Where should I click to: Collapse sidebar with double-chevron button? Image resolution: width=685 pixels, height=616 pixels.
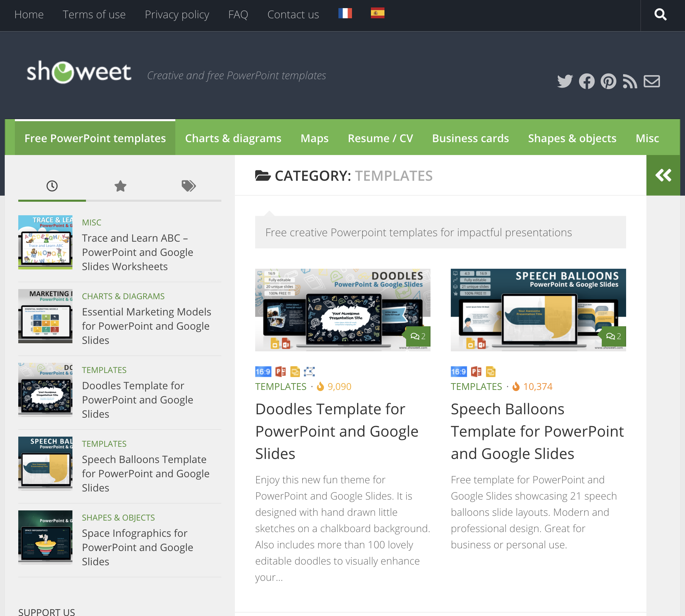663,175
